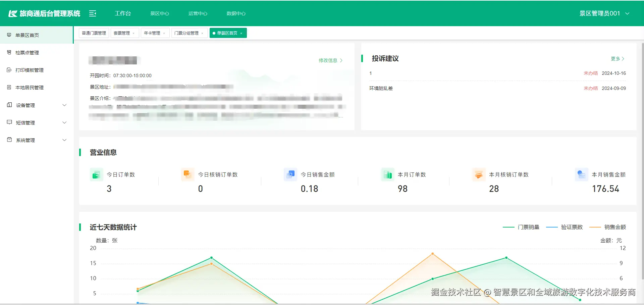Toggle the 验证票数 legend item

(x=572, y=227)
